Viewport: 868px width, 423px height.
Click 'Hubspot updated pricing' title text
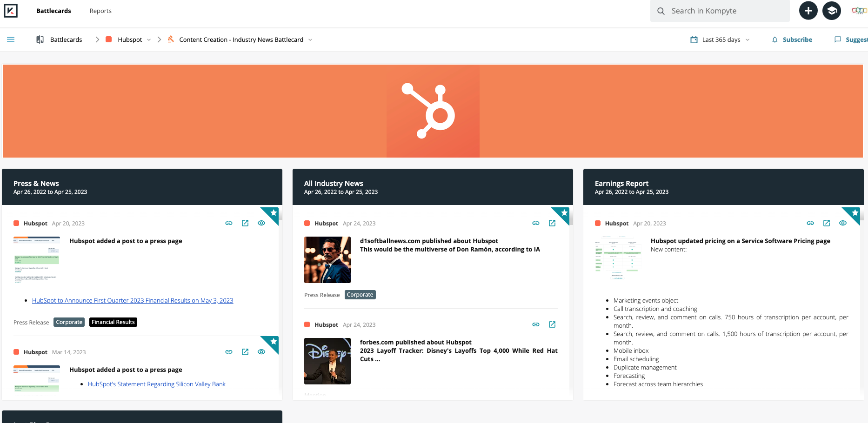click(741, 241)
